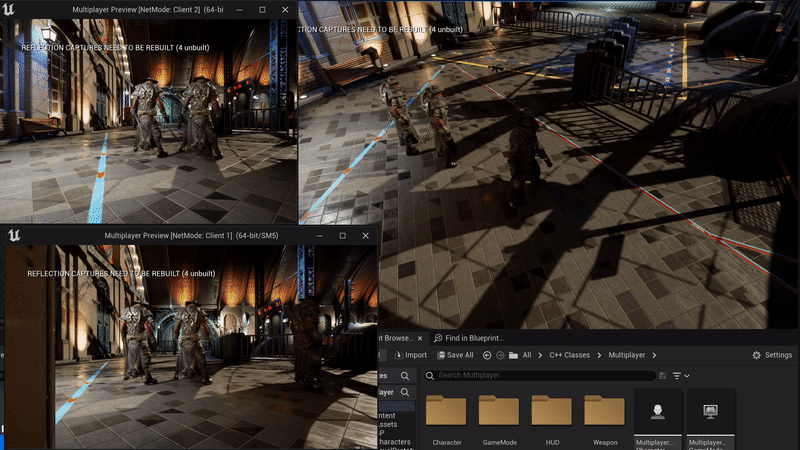Viewport: 800px width, 450px height.
Task: Open the GameMode folder
Action: click(x=499, y=419)
